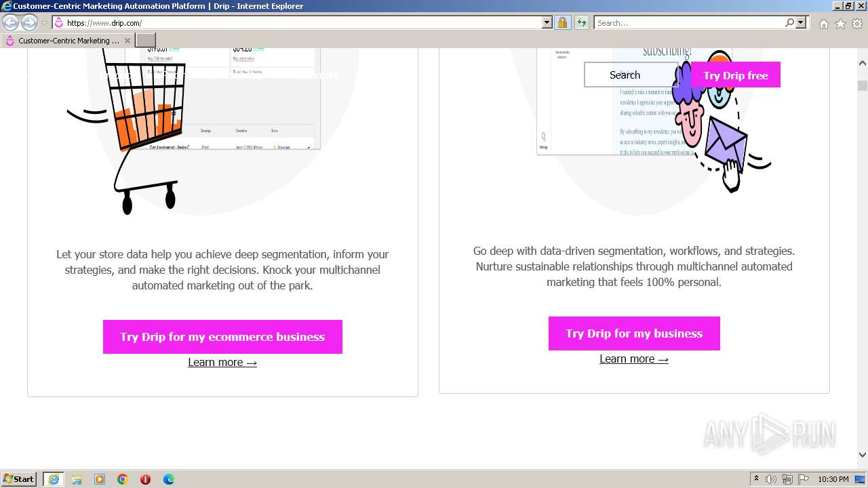Click the search magnifier icon in the toolbar
This screenshot has height=488, width=868.
(x=789, y=23)
